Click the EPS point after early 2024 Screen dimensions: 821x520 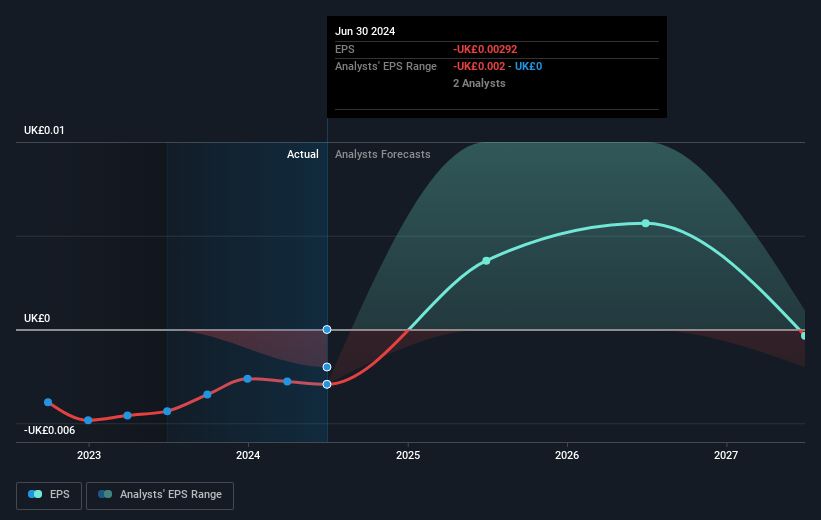point(287,381)
